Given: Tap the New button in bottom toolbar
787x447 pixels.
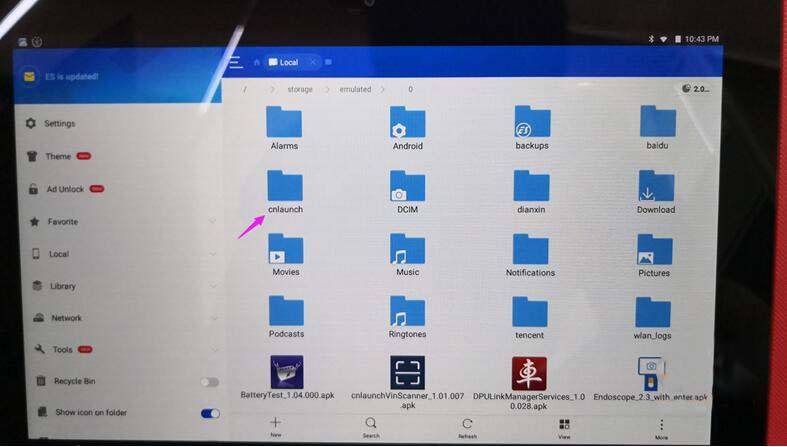Looking at the screenshot, I should 275,427.
